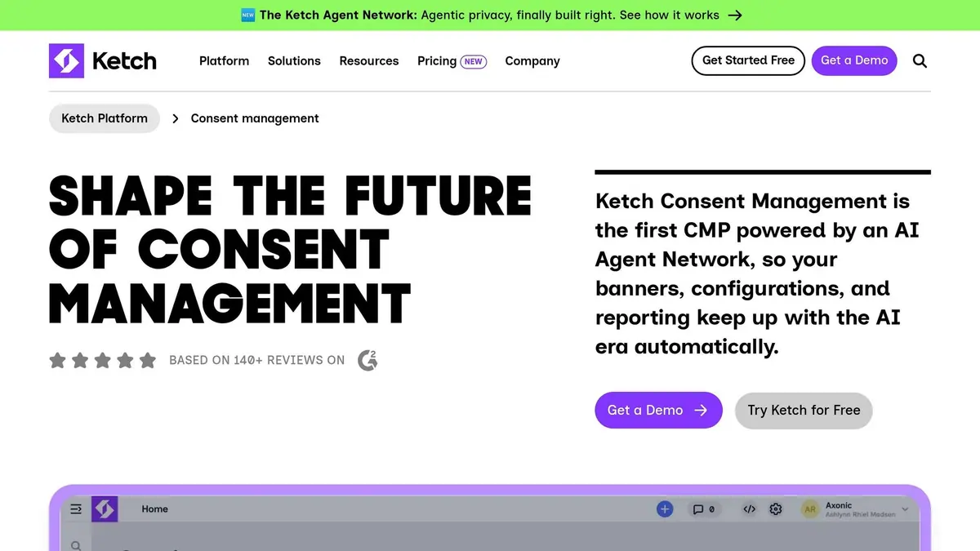The width and height of the screenshot is (980, 551).
Task: Click the code brackets icon in app preview
Action: pos(749,509)
